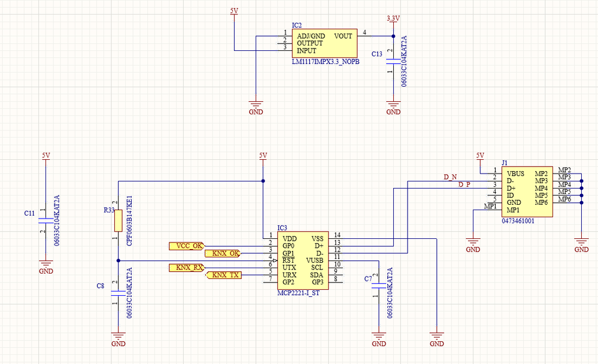Click the 3.3V power port symbol
This screenshot has height=364, width=598.
click(x=393, y=20)
